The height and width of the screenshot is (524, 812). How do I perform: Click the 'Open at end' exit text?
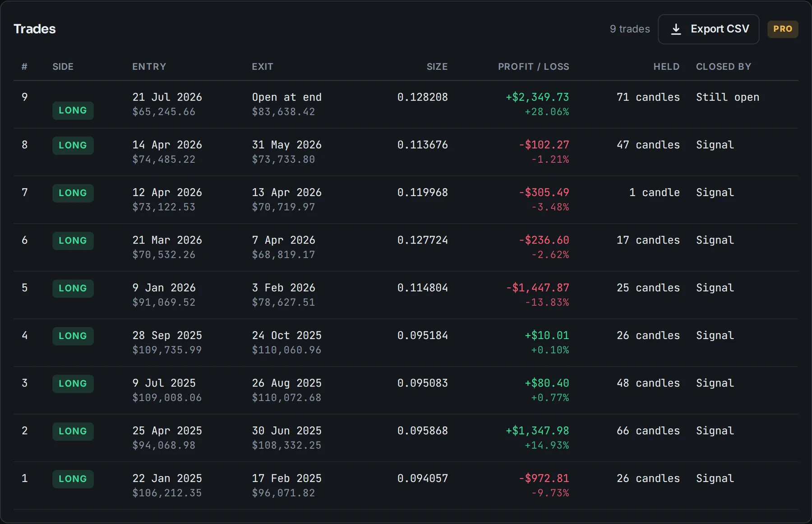pyautogui.click(x=286, y=97)
